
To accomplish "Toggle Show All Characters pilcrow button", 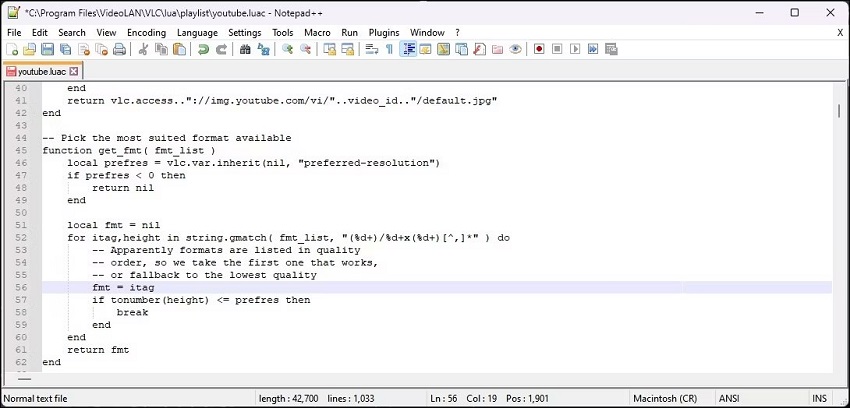I will pyautogui.click(x=389, y=49).
